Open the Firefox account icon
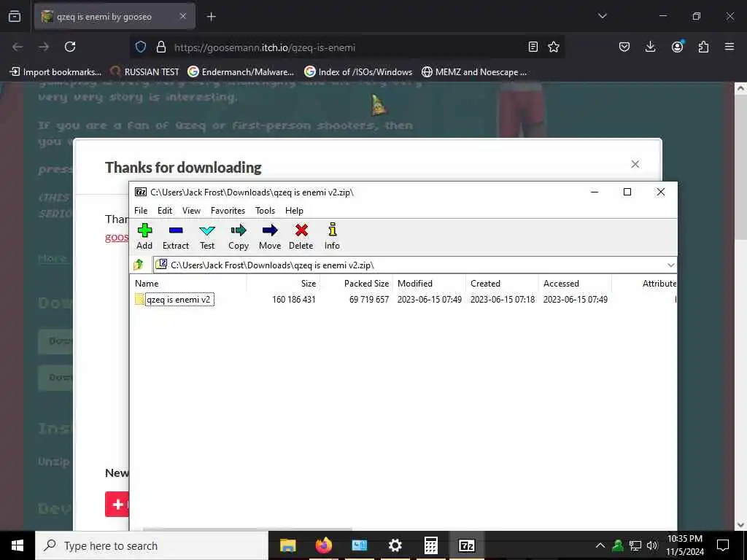 tap(677, 46)
